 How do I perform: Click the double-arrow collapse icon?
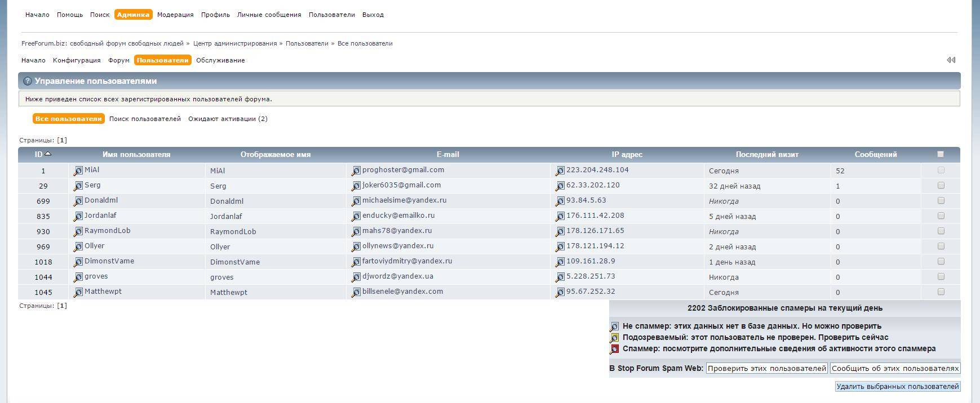pyautogui.click(x=951, y=60)
